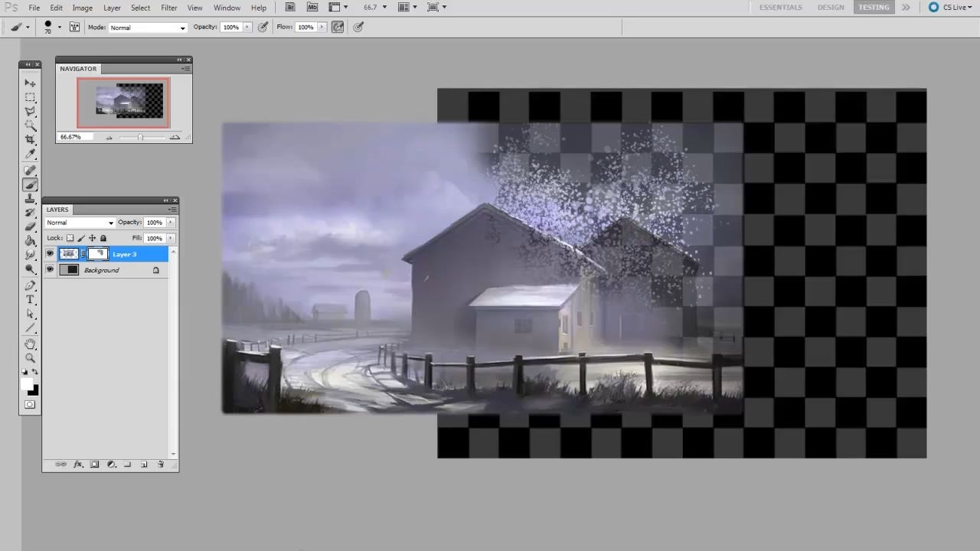Screen dimensions: 980x551
Task: Select the Polygonal Lasso tool
Action: click(30, 112)
